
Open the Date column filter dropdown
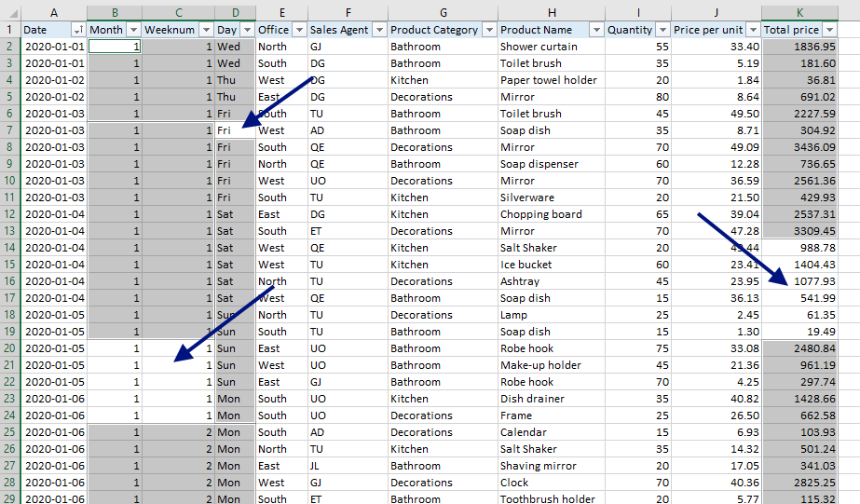pos(79,30)
